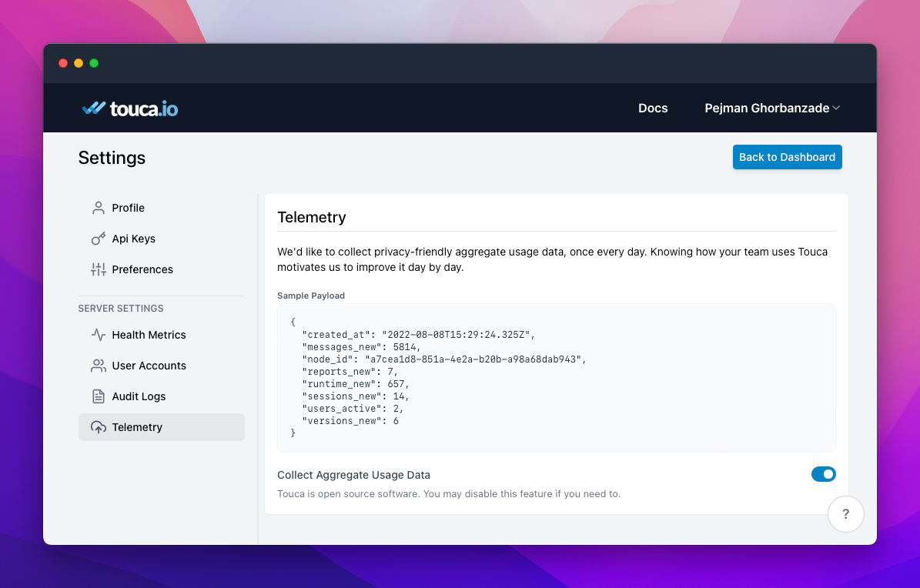
Task: Click the Back to Dashboard button
Action: click(787, 157)
